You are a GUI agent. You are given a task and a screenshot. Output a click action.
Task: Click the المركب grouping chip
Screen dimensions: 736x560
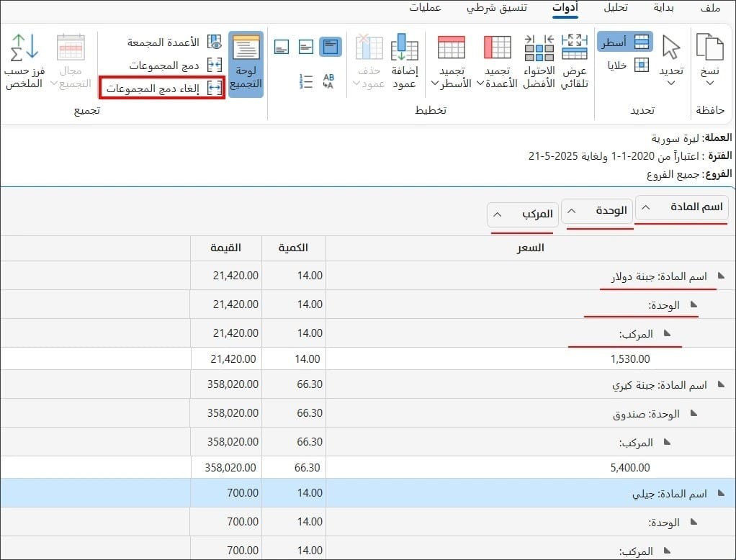tap(523, 214)
